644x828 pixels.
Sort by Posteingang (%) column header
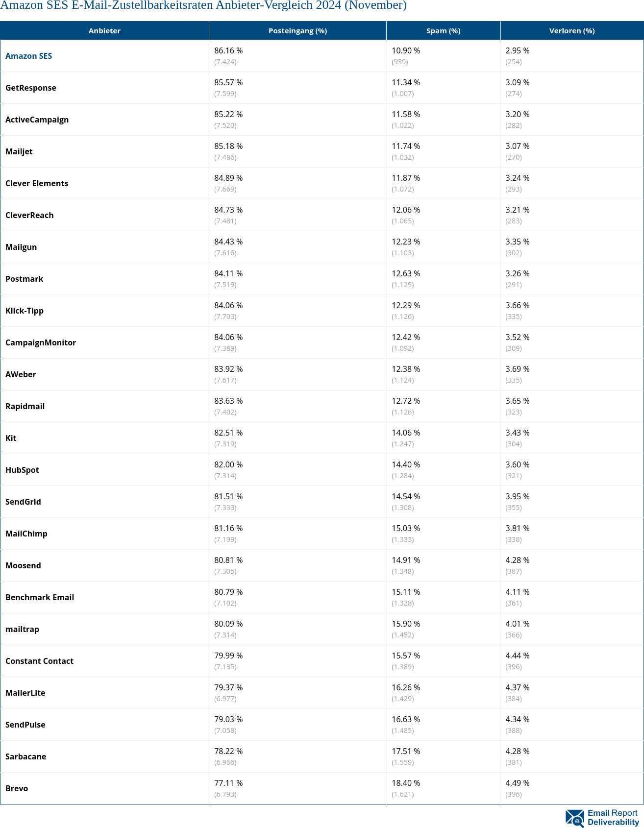tap(297, 30)
